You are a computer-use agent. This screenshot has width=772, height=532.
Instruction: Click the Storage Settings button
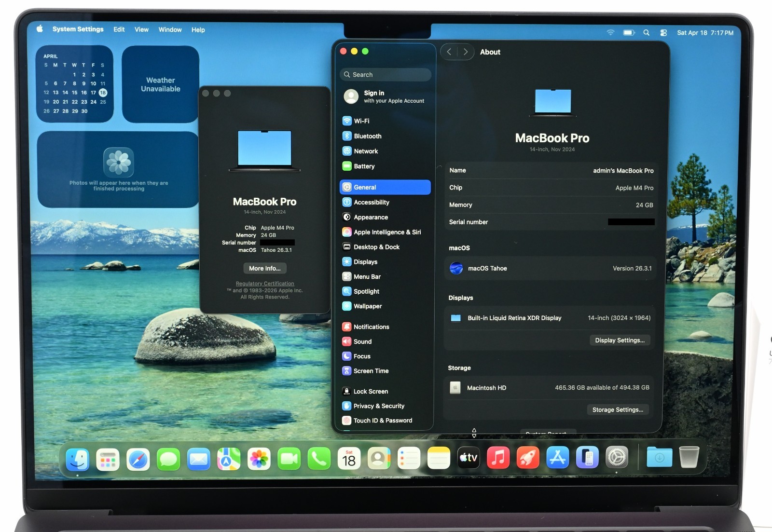click(618, 409)
